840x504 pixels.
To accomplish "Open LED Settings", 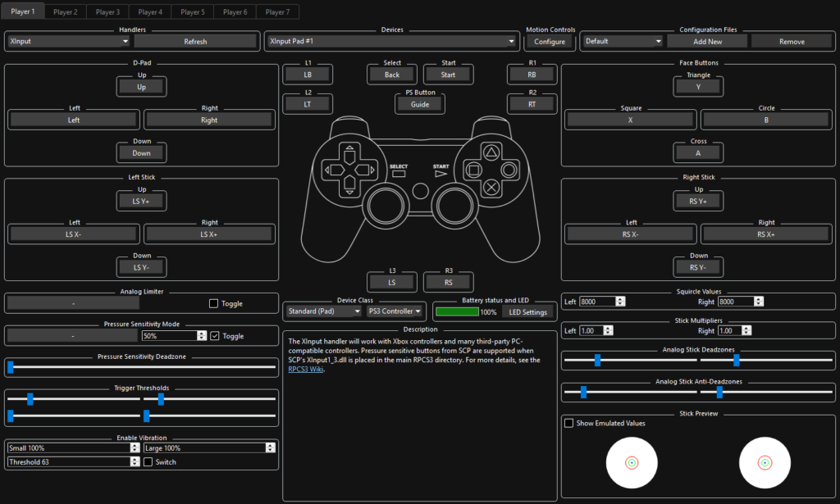I will (x=527, y=312).
